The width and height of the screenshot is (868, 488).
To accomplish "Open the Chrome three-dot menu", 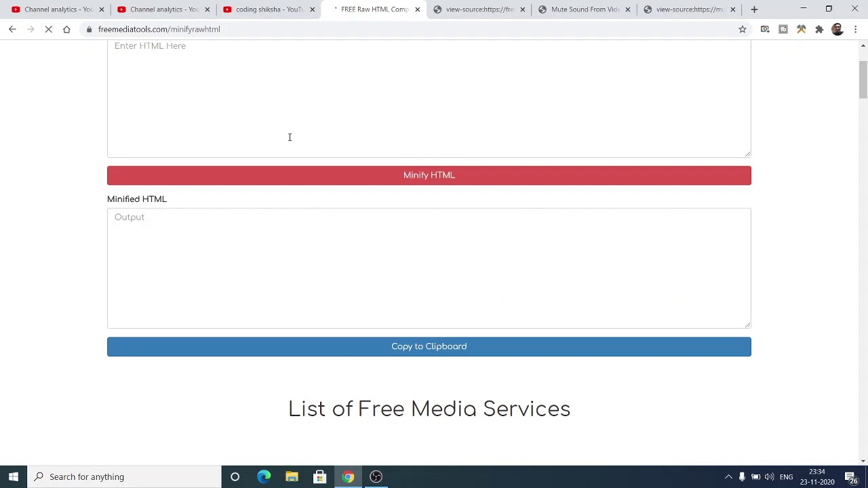I will pyautogui.click(x=856, y=29).
